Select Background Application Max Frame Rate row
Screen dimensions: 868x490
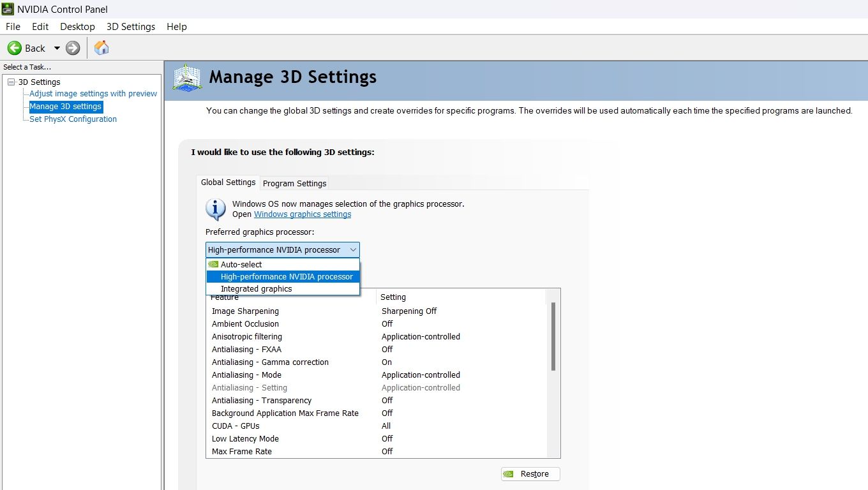(x=377, y=413)
